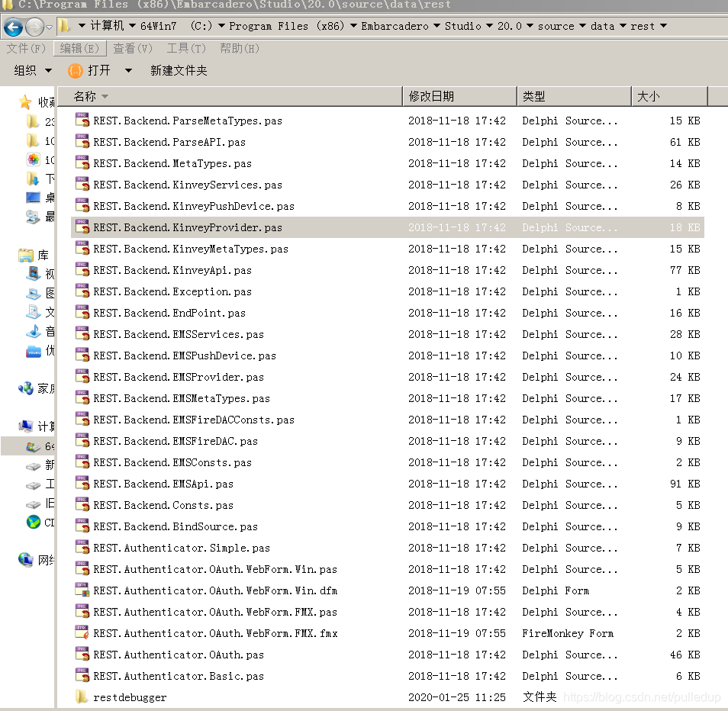Image resolution: width=728 pixels, height=711 pixels.
Task: Click the 2020-01-25 11:25 date cell
Action: (457, 697)
